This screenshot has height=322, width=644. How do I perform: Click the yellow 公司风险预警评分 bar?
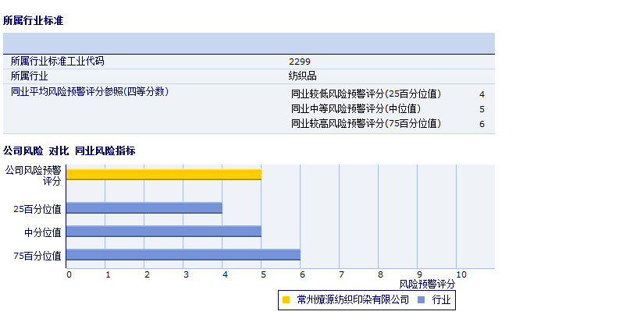point(163,175)
